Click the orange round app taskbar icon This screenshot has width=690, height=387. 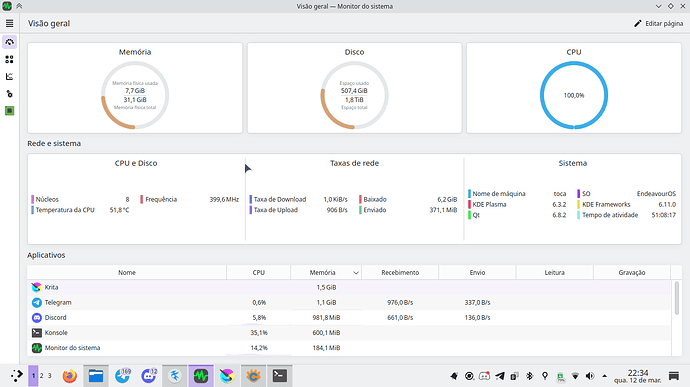click(253, 376)
